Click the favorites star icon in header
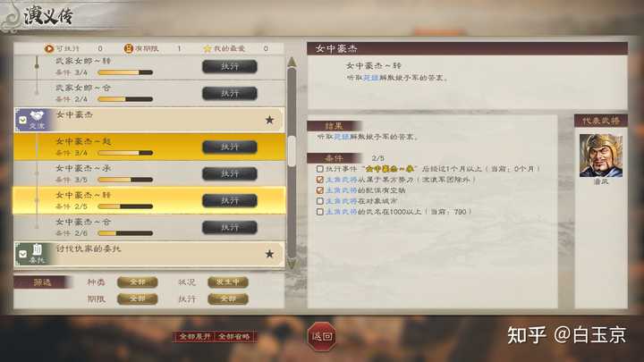 [208, 48]
